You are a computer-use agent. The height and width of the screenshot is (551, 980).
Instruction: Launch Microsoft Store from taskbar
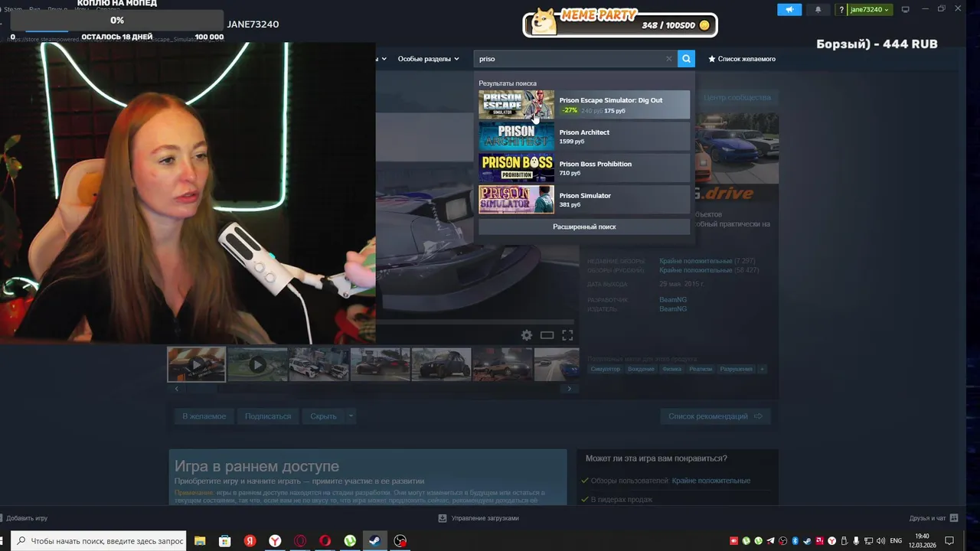tap(225, 540)
